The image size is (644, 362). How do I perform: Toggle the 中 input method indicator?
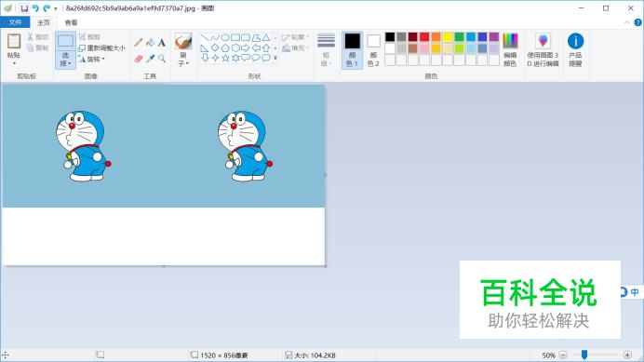click(x=635, y=291)
